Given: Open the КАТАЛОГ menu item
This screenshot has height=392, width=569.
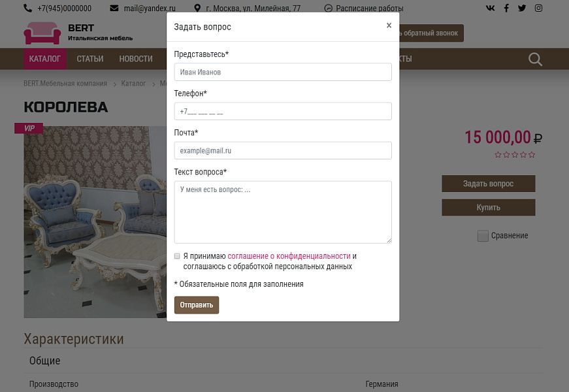Looking at the screenshot, I should point(45,59).
